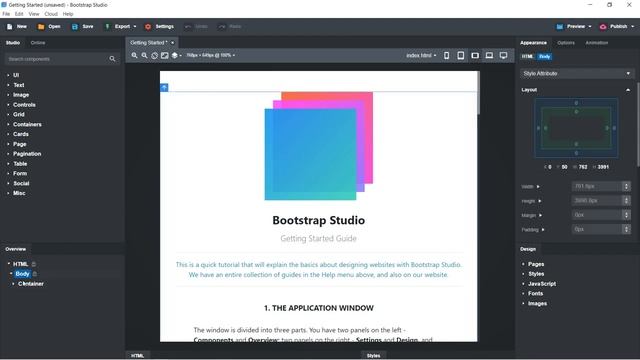Screen dimensions: 640x360
Task: Select the HTML node in Overview tree
Action: coord(20,264)
